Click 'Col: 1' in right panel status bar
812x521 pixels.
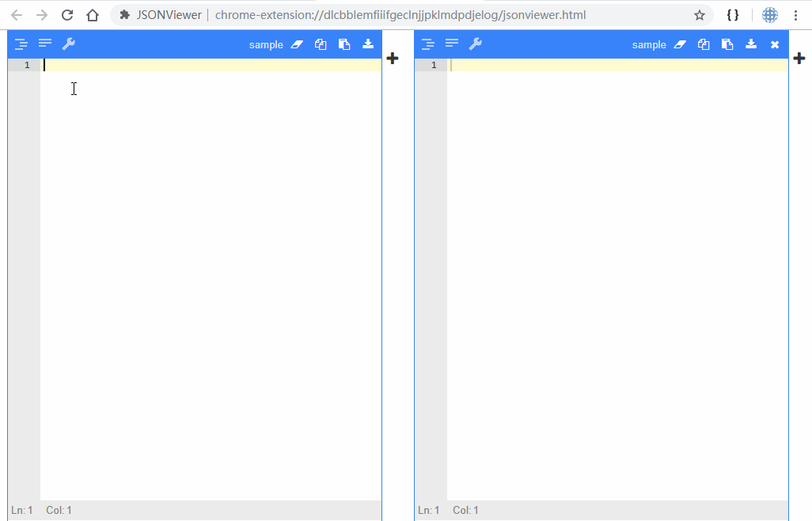465,510
